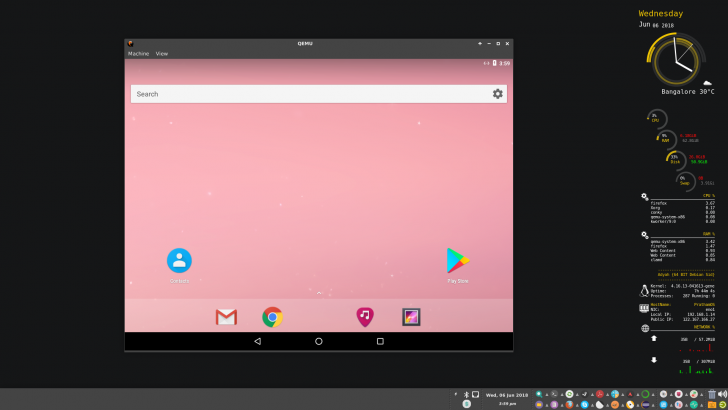Launch the terminal from taskbar
This screenshot has height=410, width=728.
coord(554,394)
